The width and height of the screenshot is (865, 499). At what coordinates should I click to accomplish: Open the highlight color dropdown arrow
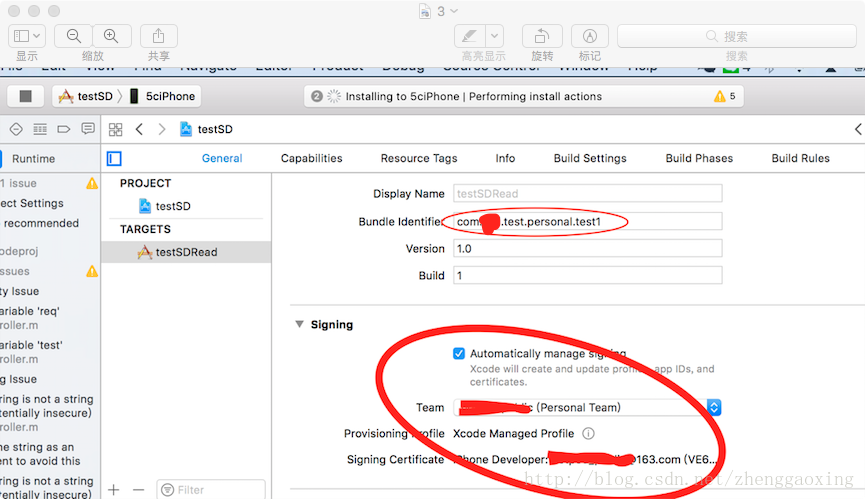tap(494, 36)
